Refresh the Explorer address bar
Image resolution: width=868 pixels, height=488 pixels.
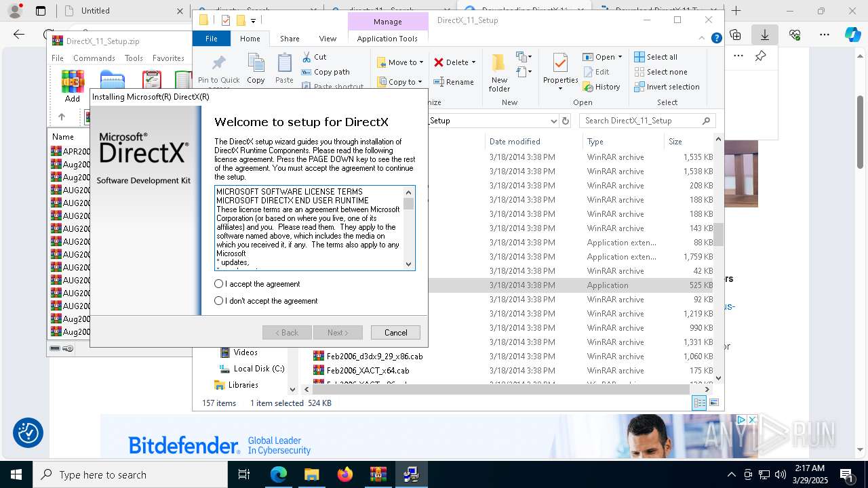click(x=566, y=121)
